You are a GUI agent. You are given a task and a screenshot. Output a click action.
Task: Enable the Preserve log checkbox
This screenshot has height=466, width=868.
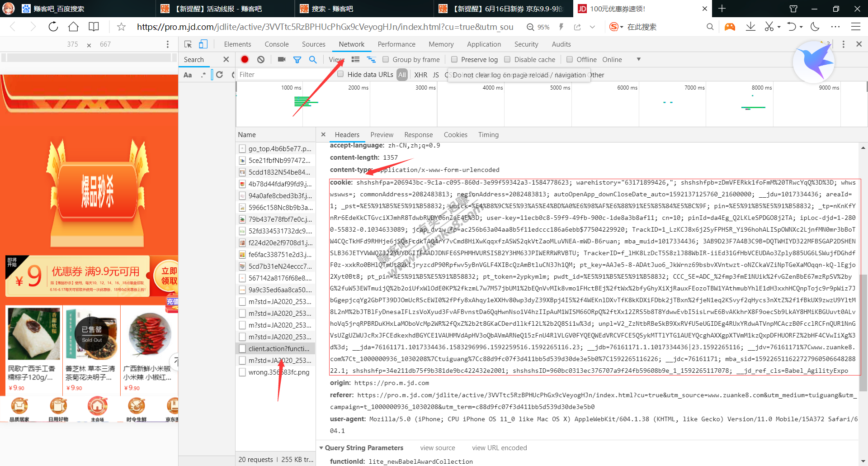pyautogui.click(x=454, y=59)
